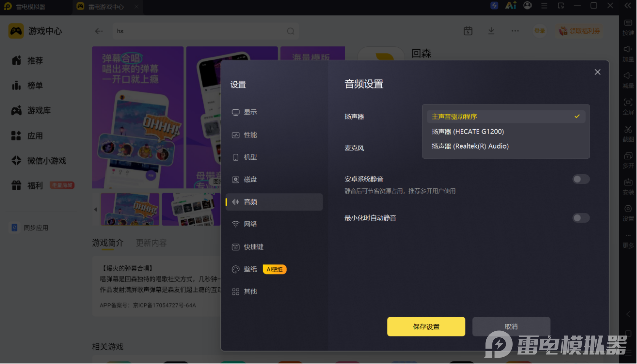Click the 相关游戏 heading

coord(108,347)
